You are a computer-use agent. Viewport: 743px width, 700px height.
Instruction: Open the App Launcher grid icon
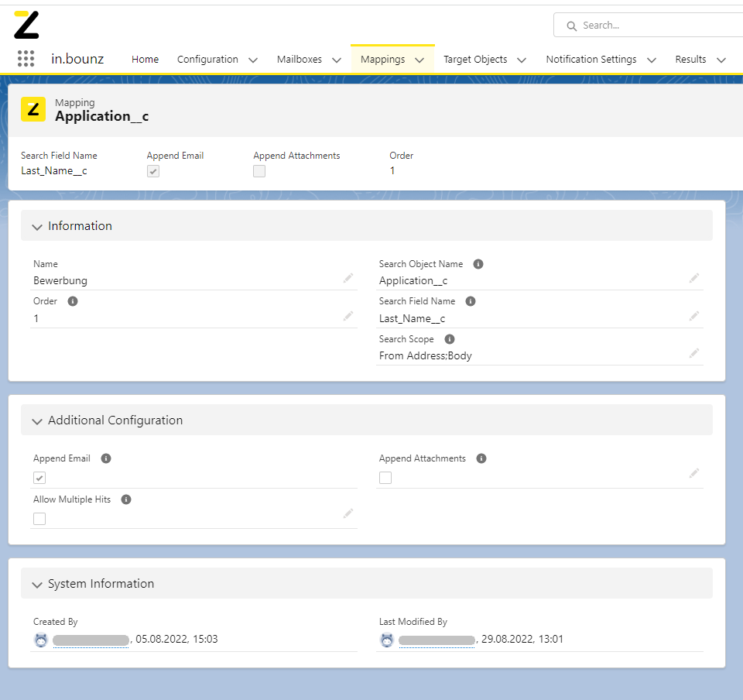26,59
